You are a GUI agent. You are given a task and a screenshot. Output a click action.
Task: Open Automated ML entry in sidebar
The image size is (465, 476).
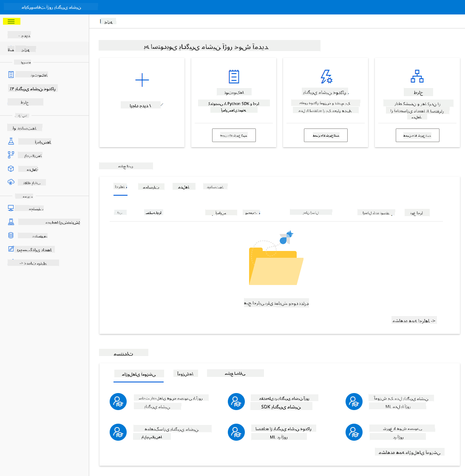click(33, 88)
